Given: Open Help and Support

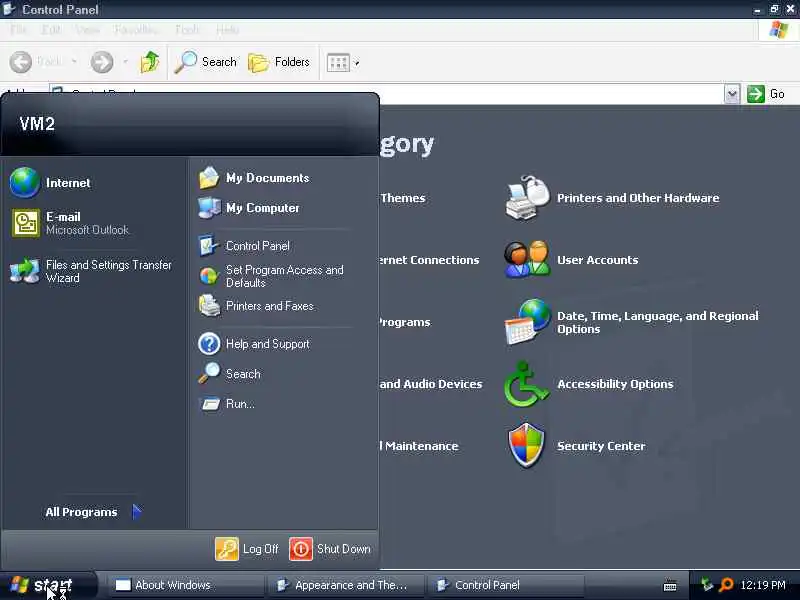Looking at the screenshot, I should [x=254, y=344].
